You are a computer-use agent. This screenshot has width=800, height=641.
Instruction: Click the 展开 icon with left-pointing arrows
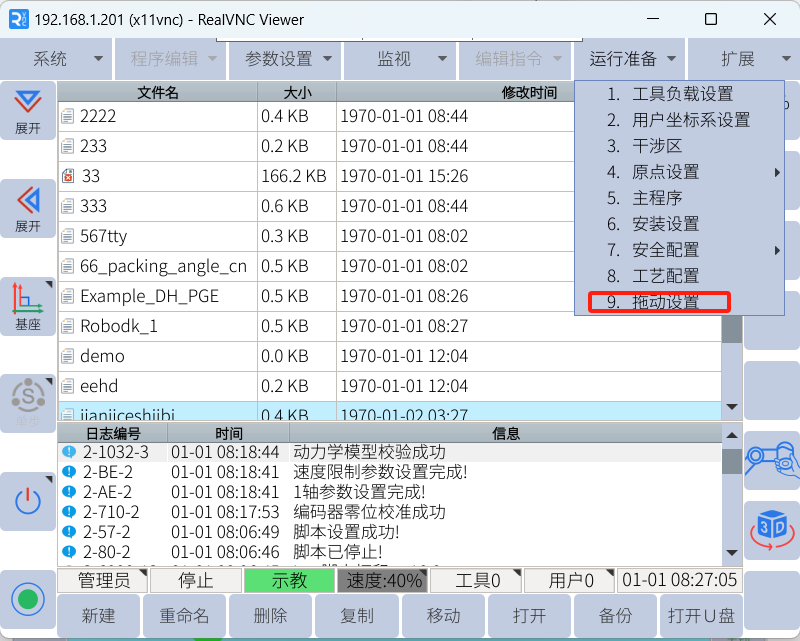[x=28, y=208]
